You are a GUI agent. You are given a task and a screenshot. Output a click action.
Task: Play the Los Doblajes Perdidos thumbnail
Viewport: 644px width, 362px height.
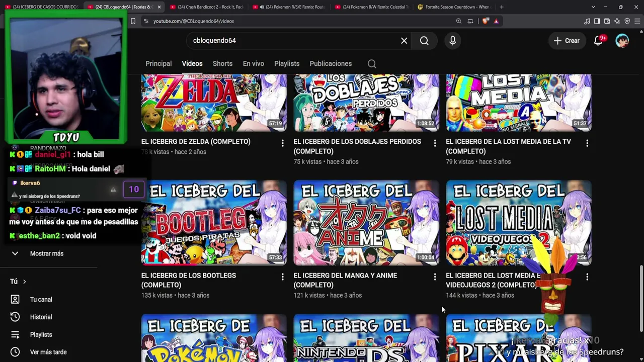tap(366, 103)
